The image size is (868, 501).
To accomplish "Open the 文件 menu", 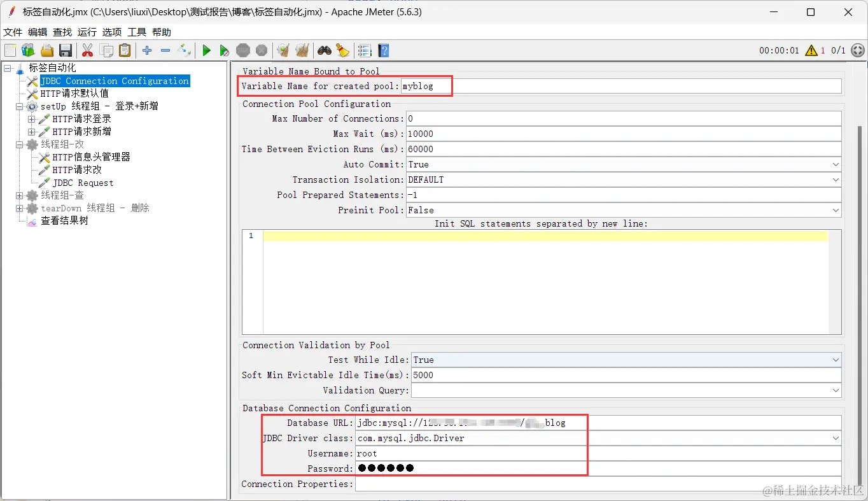I will [13, 32].
